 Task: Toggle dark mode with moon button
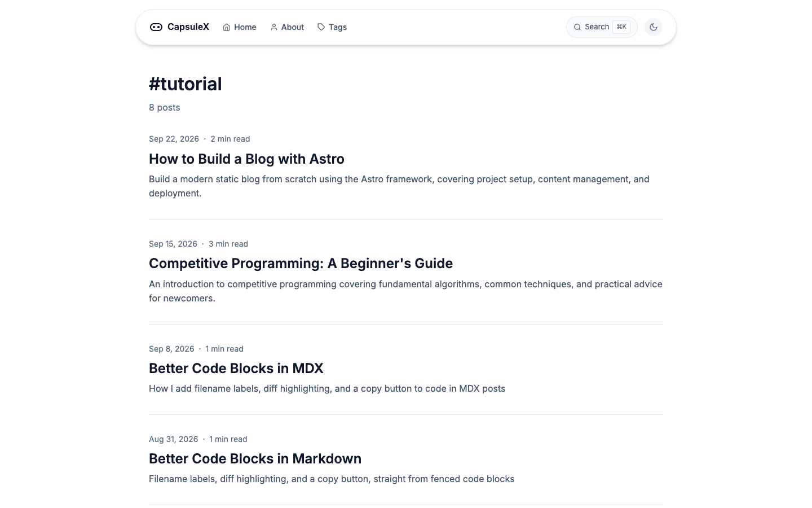tap(654, 27)
